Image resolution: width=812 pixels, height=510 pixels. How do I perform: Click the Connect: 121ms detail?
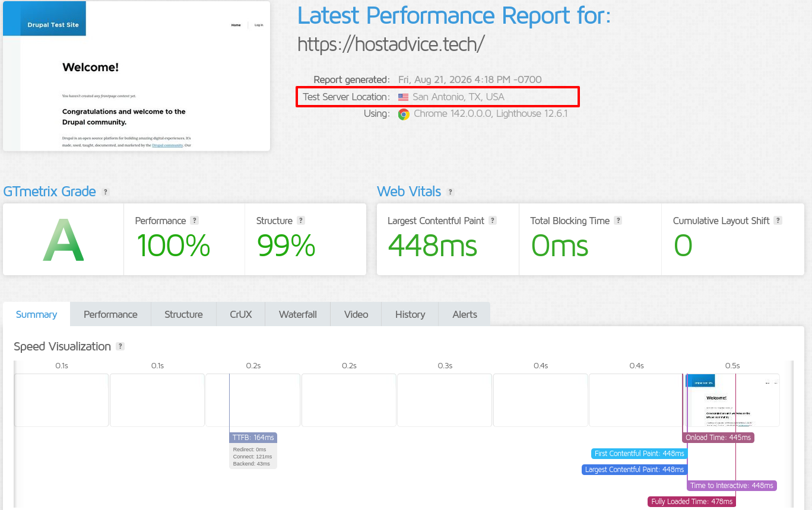pyautogui.click(x=252, y=457)
